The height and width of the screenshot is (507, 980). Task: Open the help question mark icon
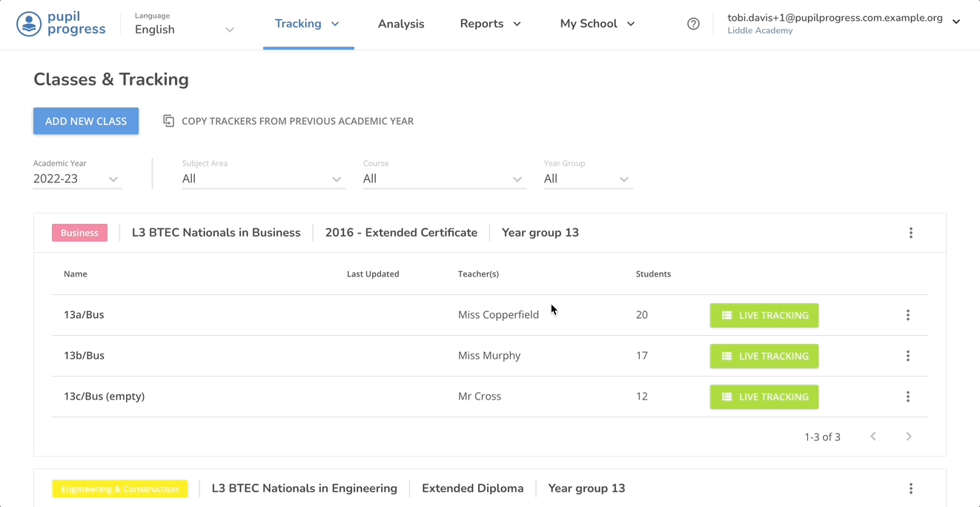pos(693,24)
